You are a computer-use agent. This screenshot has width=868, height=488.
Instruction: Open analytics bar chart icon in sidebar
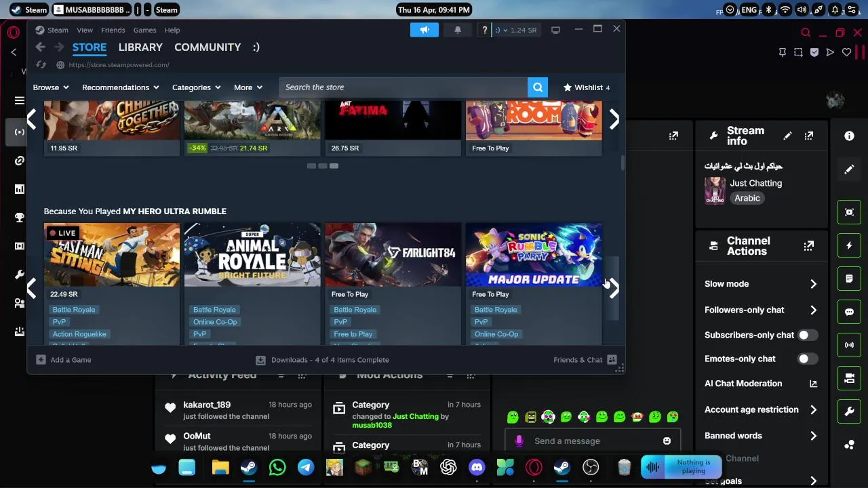point(19,189)
